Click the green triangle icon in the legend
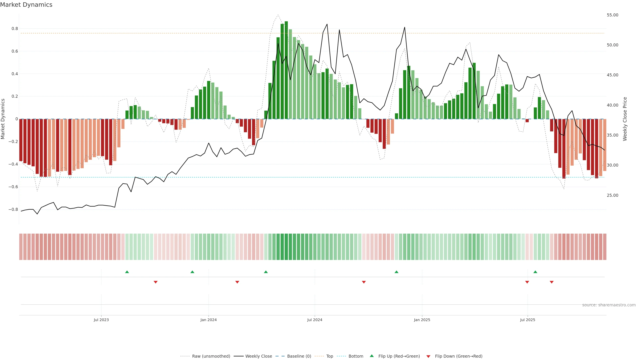 coord(372,356)
